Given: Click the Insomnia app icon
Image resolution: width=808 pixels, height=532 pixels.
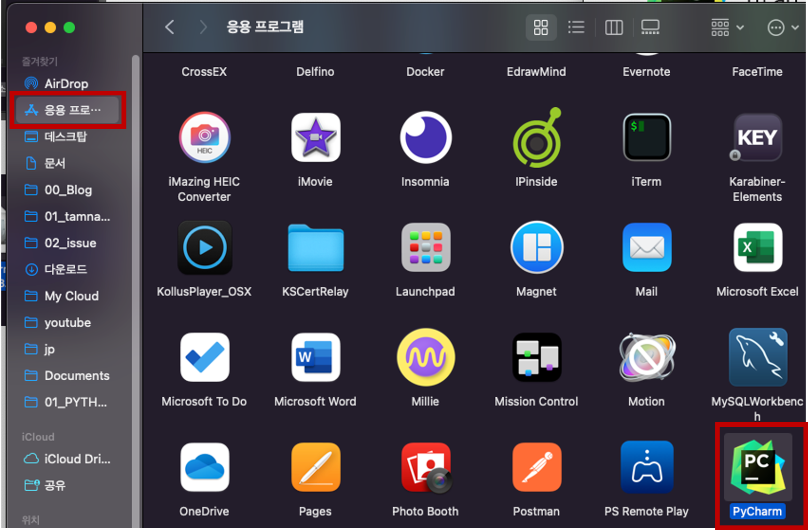Looking at the screenshot, I should coord(426,138).
